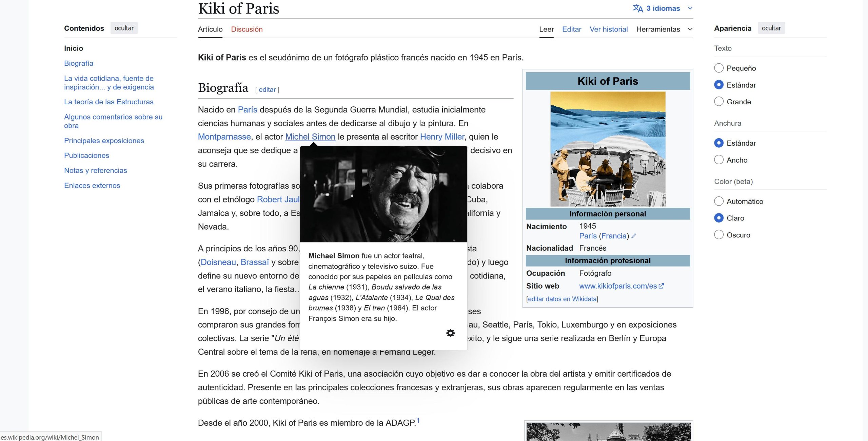Visit www.kikiofparis.com/es website link

[618, 286]
